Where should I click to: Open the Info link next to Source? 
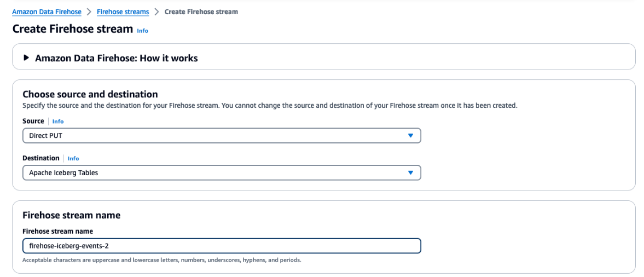[x=58, y=122]
